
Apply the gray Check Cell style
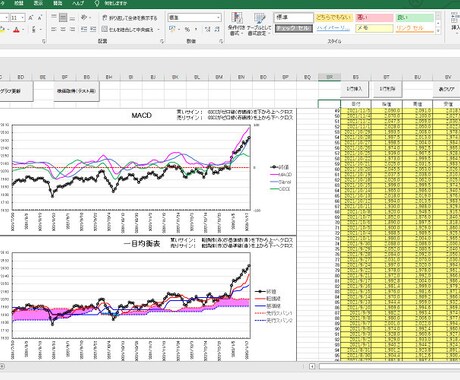pos(294,28)
